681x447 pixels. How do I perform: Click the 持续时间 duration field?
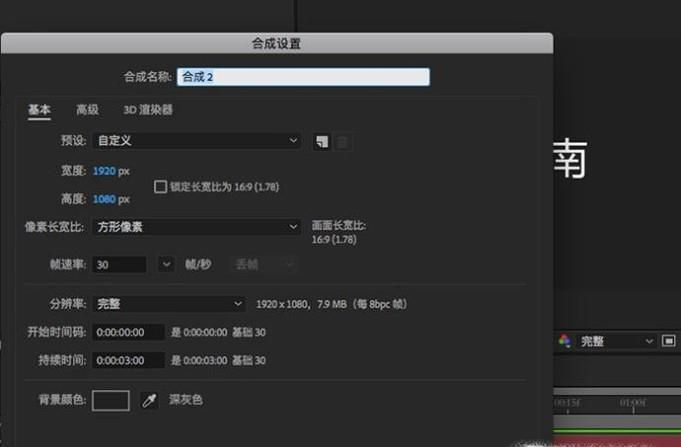click(128, 360)
